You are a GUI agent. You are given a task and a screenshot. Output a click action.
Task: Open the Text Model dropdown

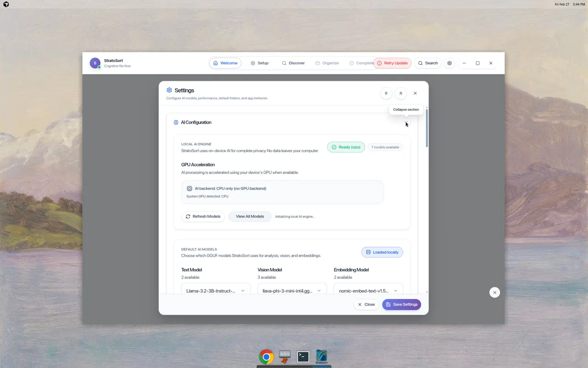coord(215,291)
